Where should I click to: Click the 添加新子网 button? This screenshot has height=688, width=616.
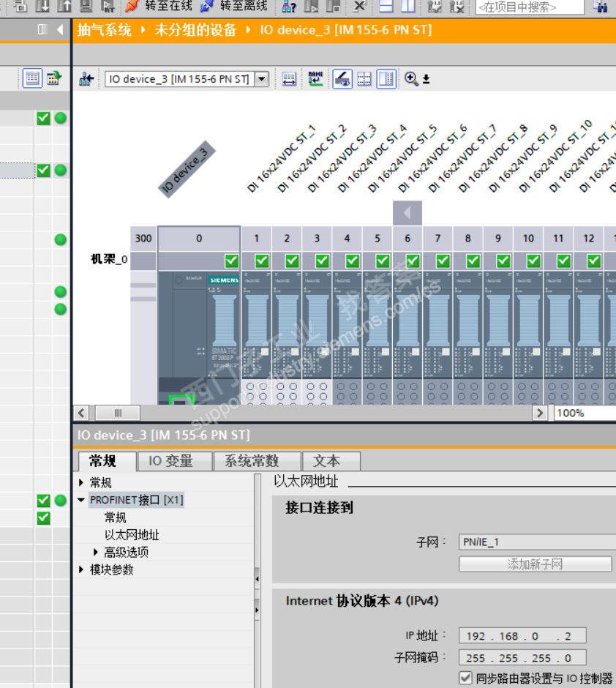535,564
